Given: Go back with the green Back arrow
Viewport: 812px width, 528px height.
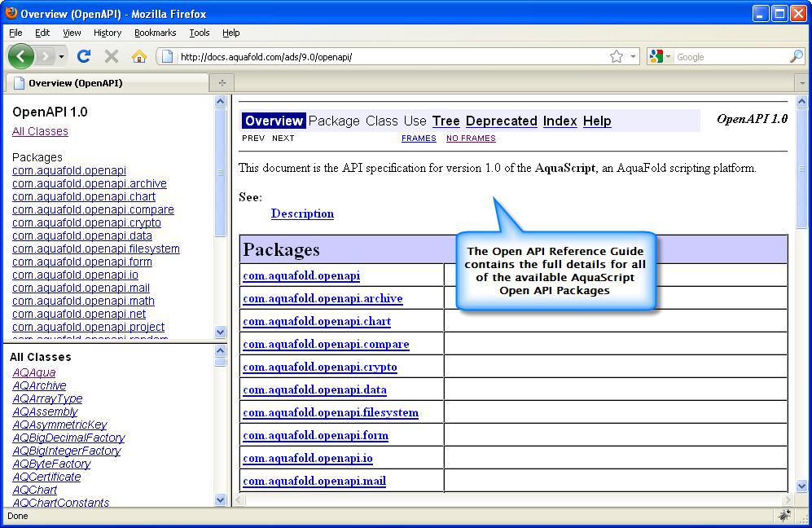Looking at the screenshot, I should click(20, 56).
